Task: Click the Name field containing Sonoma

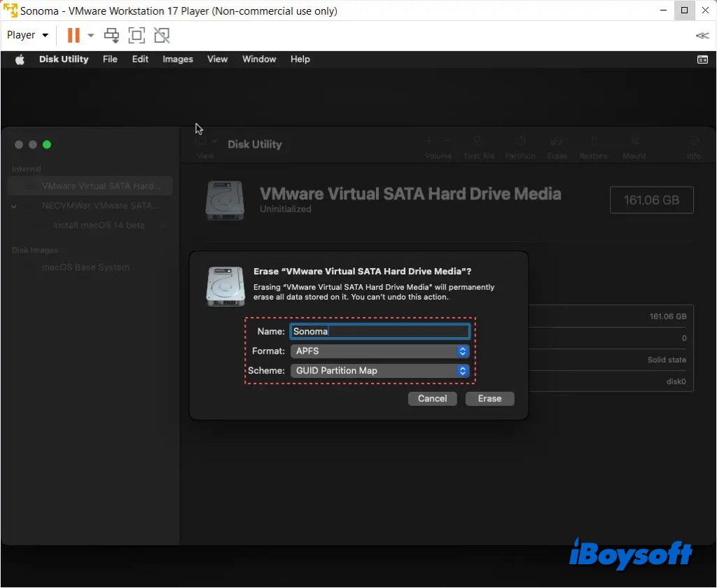Action: [x=380, y=332]
